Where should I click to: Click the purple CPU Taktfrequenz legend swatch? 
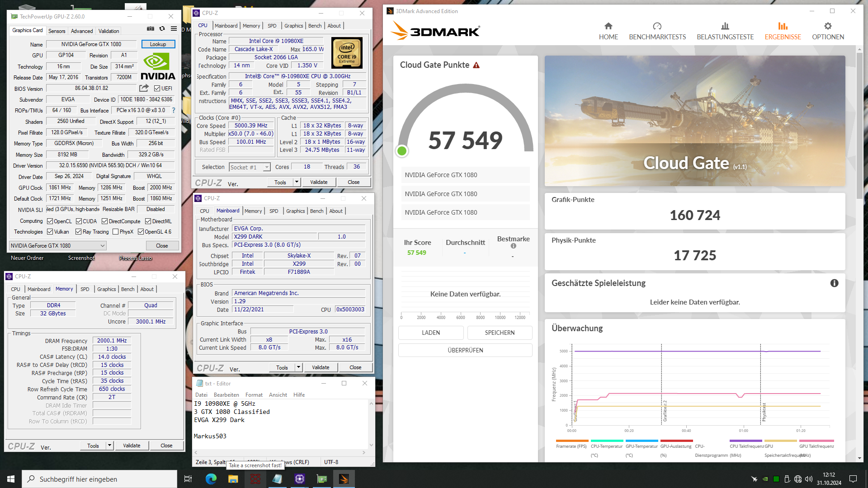point(746,441)
